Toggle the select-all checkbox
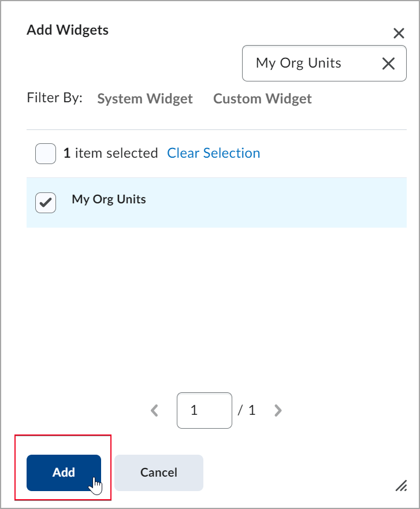 (46, 154)
